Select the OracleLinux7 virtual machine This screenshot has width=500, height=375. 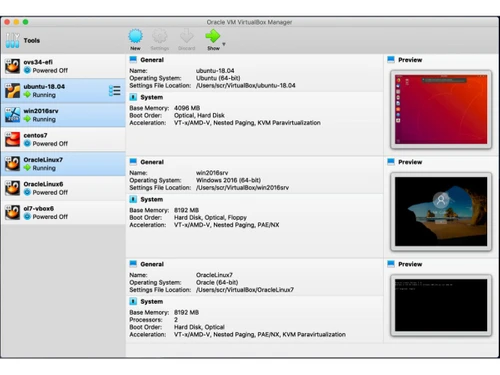(63, 164)
